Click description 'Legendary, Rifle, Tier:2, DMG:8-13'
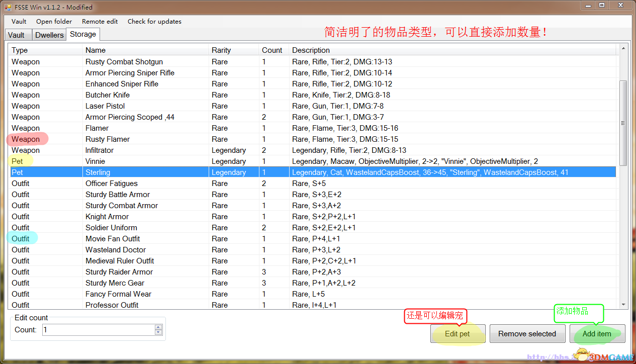 [x=349, y=150]
